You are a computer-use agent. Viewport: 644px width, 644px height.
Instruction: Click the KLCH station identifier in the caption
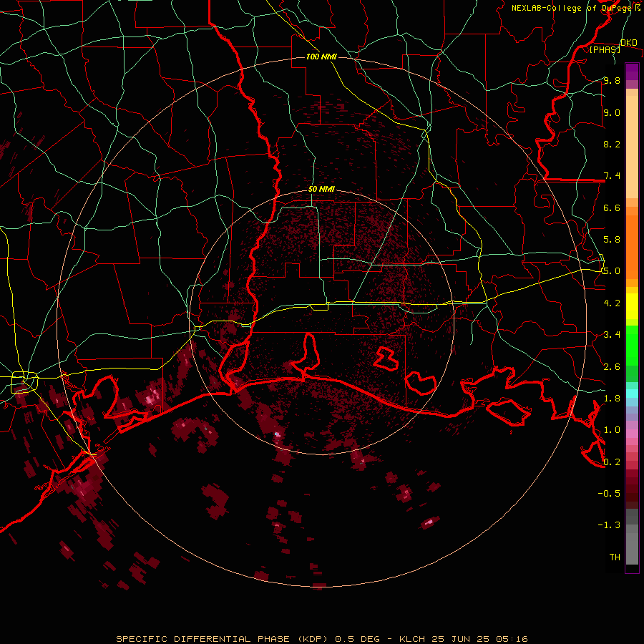tap(411, 639)
